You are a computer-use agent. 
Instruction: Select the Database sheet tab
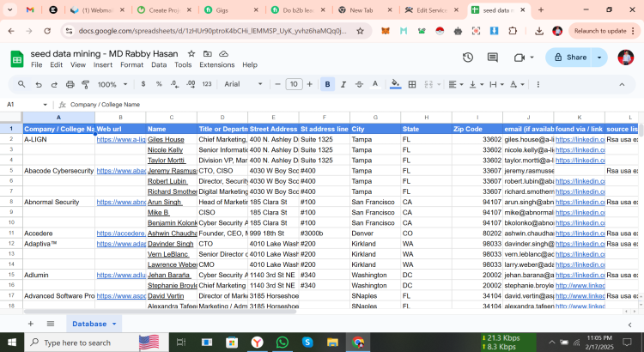coord(89,324)
